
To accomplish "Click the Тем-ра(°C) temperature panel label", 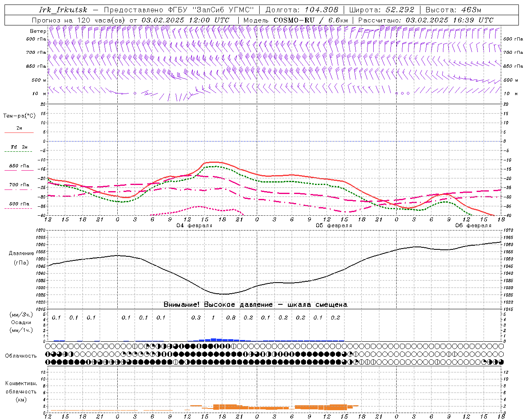I will (x=19, y=116).
